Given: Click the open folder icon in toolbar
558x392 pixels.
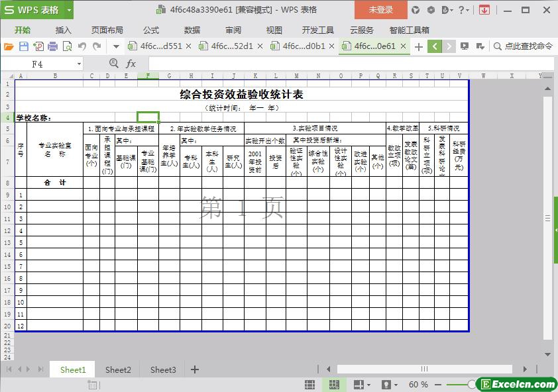Looking at the screenshot, I should 9,46.
